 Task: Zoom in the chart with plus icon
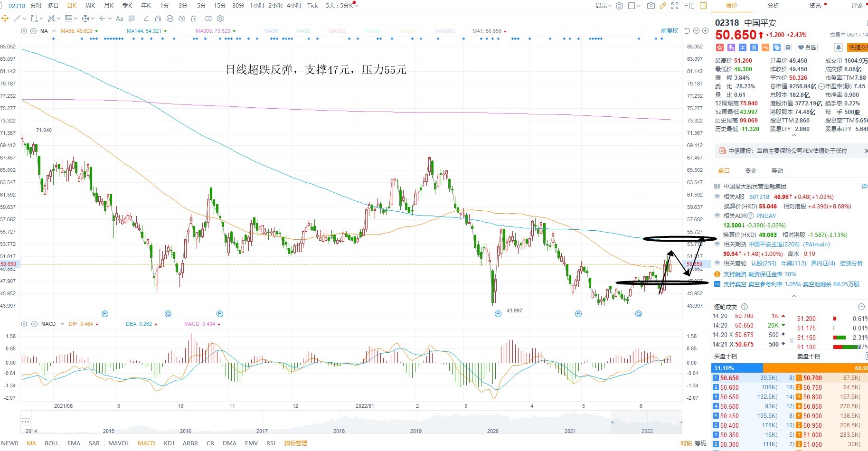click(706, 31)
